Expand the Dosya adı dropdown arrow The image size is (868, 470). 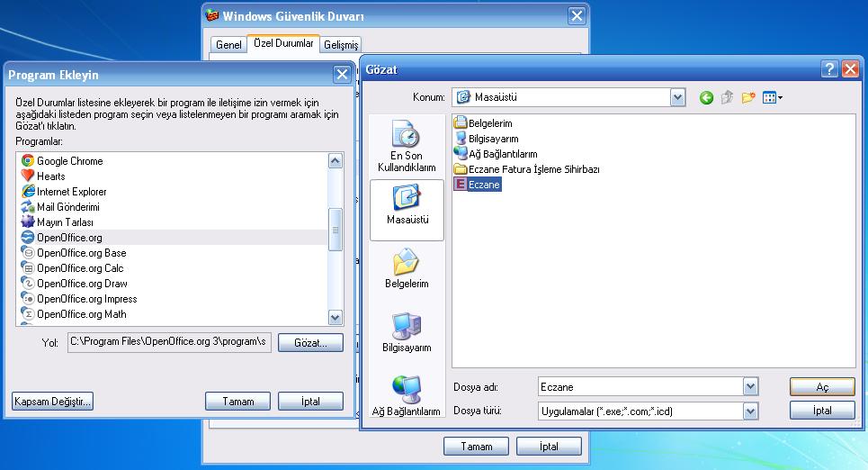point(750,386)
